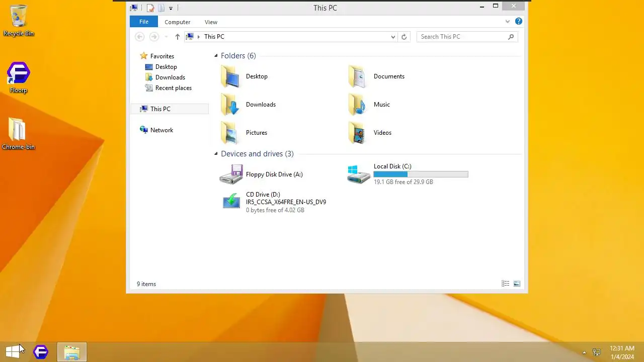Open the Windows Start button
644x362 pixels.
click(14, 352)
